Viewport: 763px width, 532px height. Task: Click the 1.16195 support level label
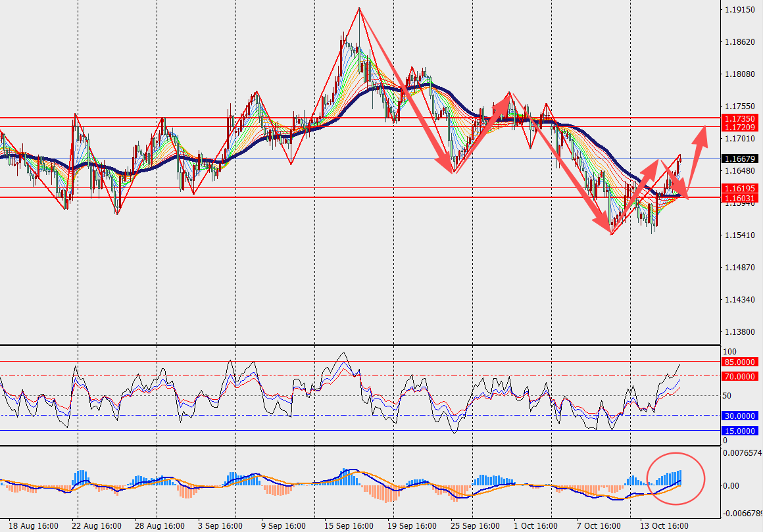(x=739, y=188)
